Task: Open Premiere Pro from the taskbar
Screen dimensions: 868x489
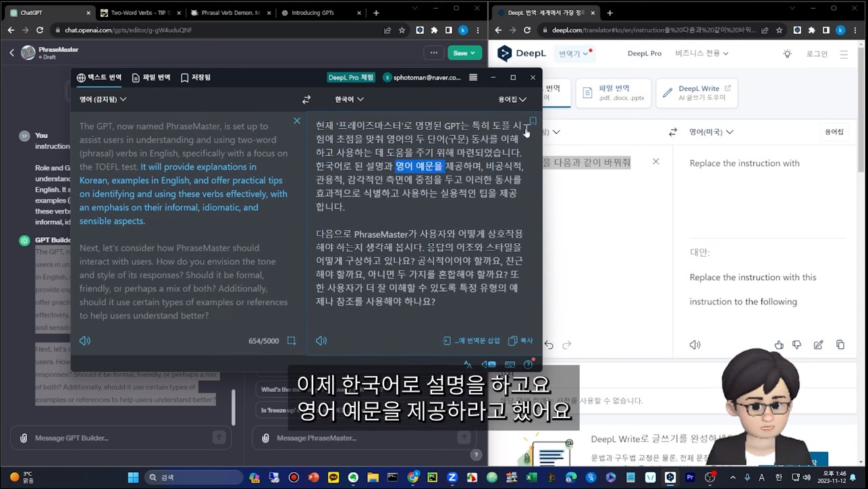Action: [x=690, y=478]
